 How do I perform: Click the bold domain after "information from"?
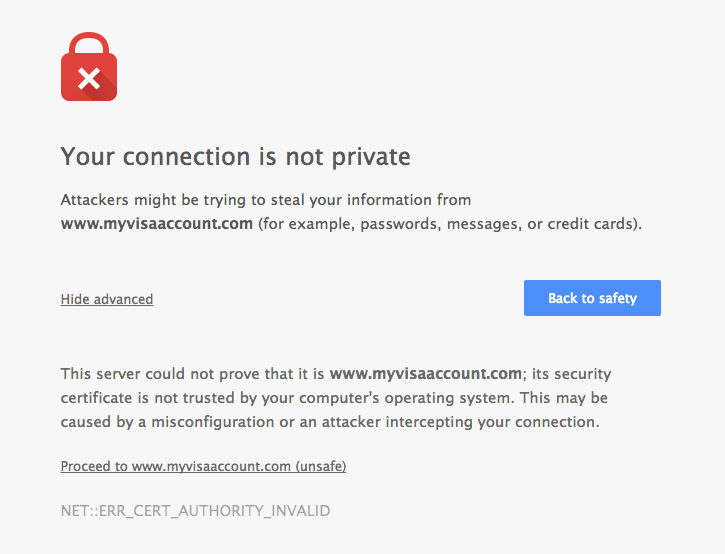(156, 224)
